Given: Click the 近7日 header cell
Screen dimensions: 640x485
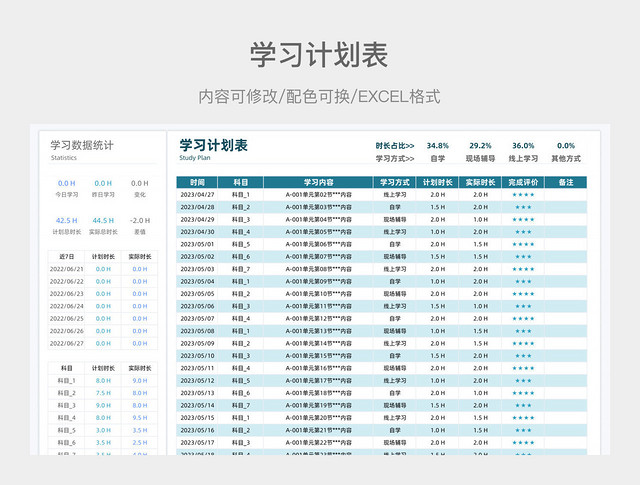Looking at the screenshot, I should 67,257.
